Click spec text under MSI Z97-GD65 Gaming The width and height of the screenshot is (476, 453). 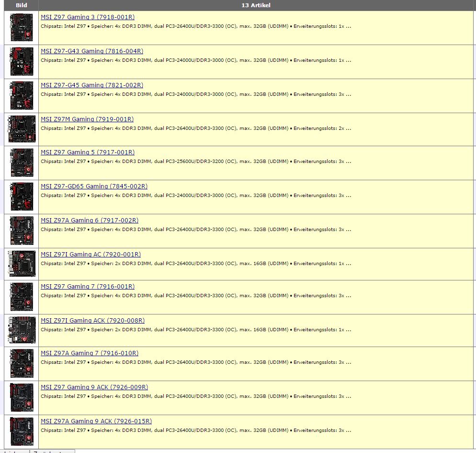coord(196,196)
